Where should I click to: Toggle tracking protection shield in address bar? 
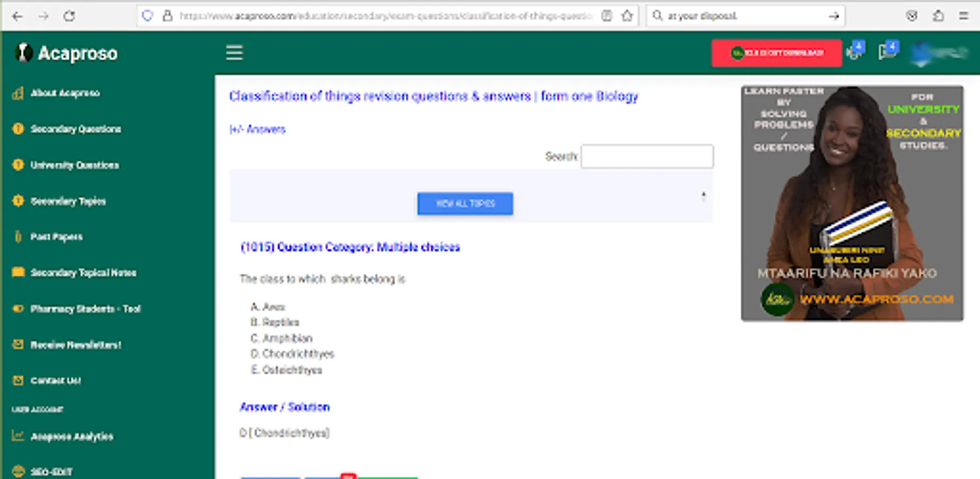[147, 15]
